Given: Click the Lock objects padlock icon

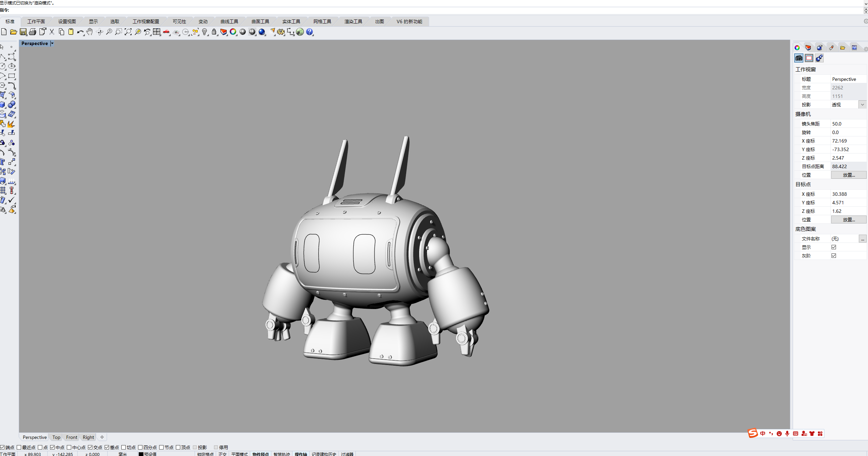Looking at the screenshot, I should click(214, 32).
